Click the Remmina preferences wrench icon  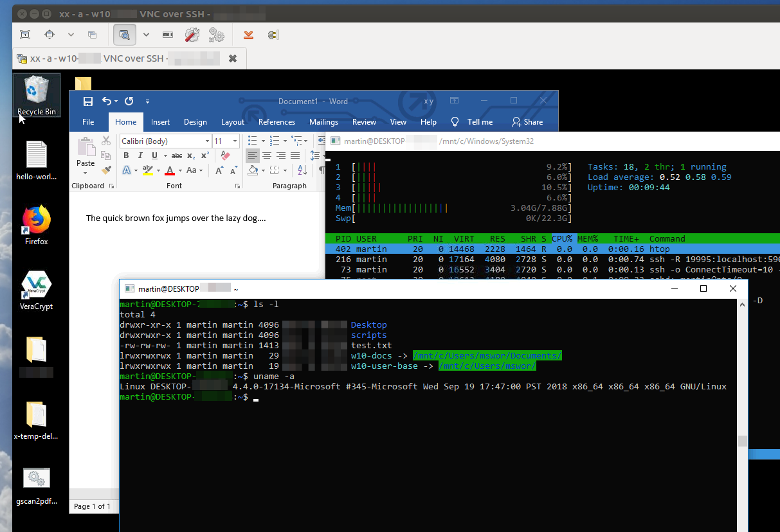[192, 35]
